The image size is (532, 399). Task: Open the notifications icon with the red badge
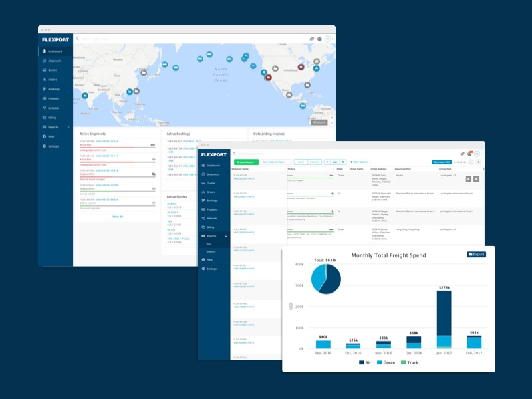pos(470,154)
